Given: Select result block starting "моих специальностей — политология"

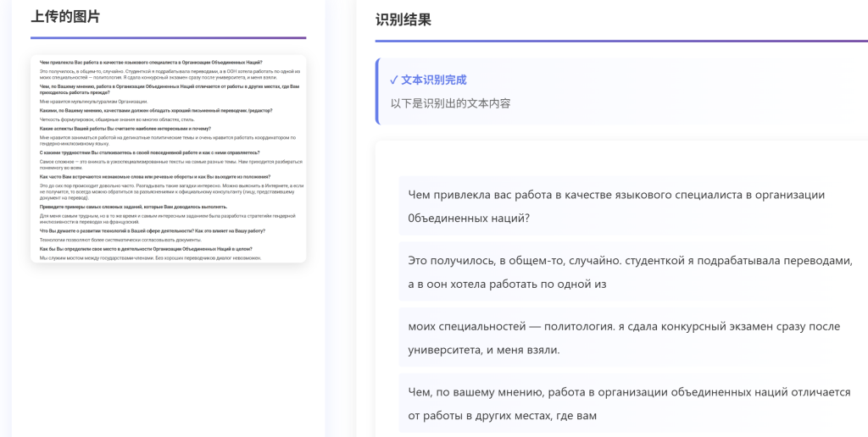Looking at the screenshot, I should click(x=633, y=337).
